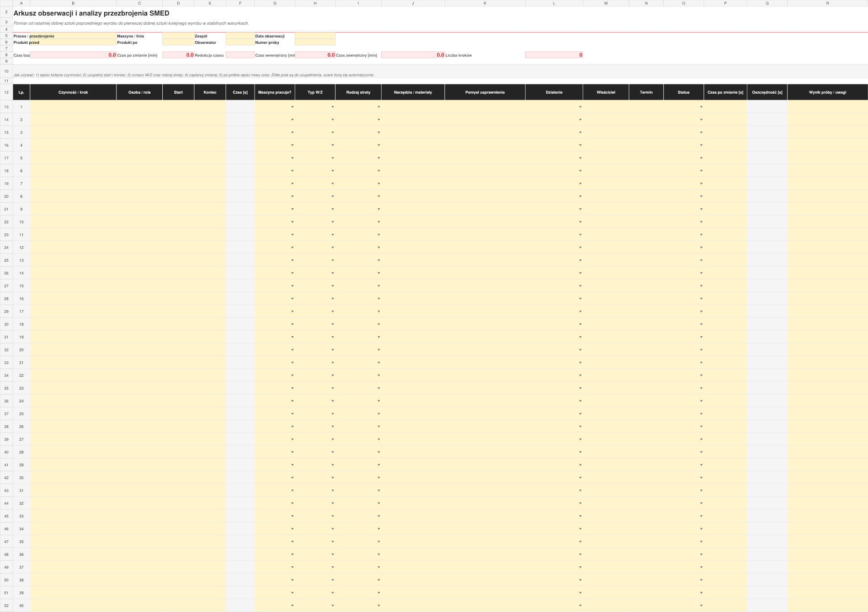
Task: Click the Obserwator input field
Action: pos(240,42)
